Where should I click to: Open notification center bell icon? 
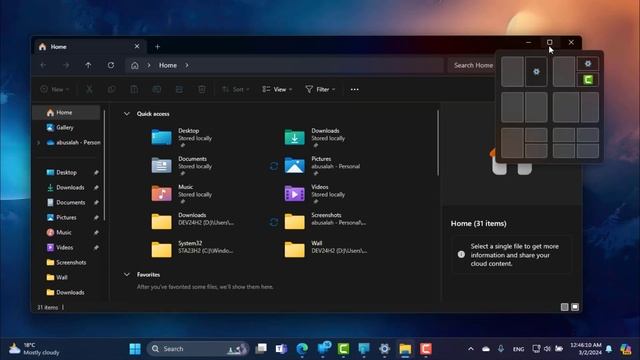coord(609,349)
